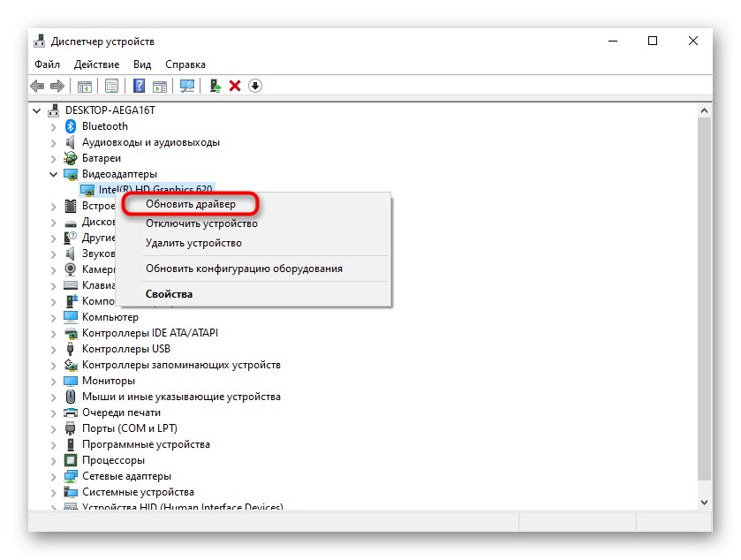Click the scrollbar up arrow
Viewport: 741px width, 560px height.
coord(704,110)
